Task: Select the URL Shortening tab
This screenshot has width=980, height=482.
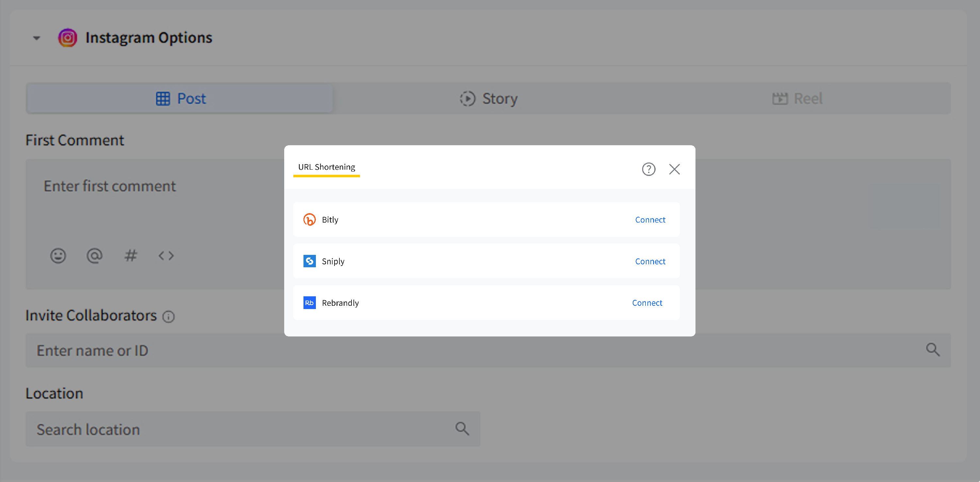Action: pyautogui.click(x=326, y=167)
